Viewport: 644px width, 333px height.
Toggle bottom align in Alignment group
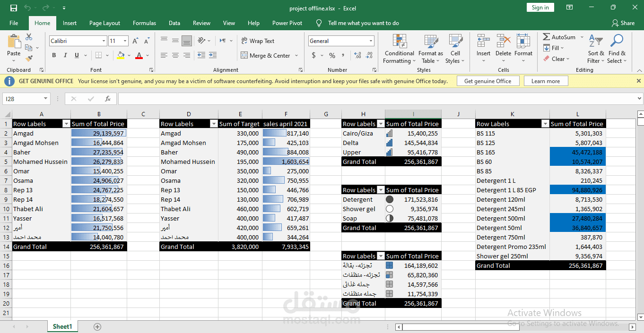point(187,41)
